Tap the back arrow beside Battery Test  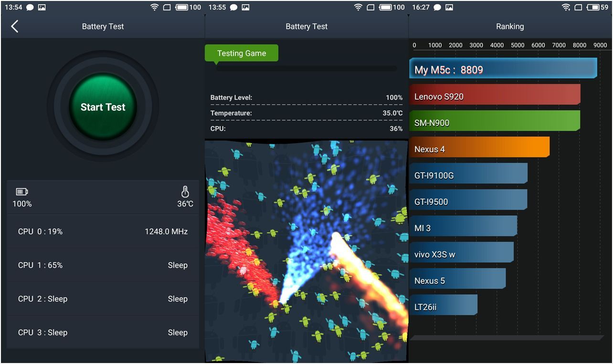click(x=15, y=26)
